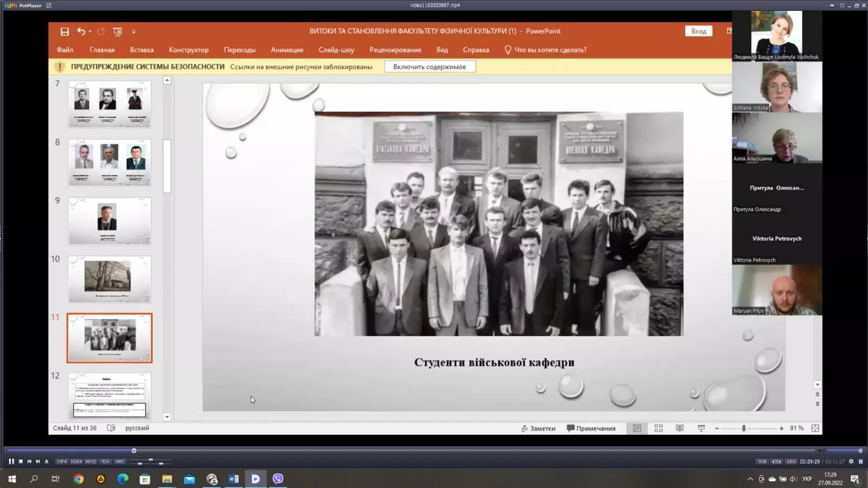Open the Quick Access Toolbar customize dropdown

tap(133, 31)
